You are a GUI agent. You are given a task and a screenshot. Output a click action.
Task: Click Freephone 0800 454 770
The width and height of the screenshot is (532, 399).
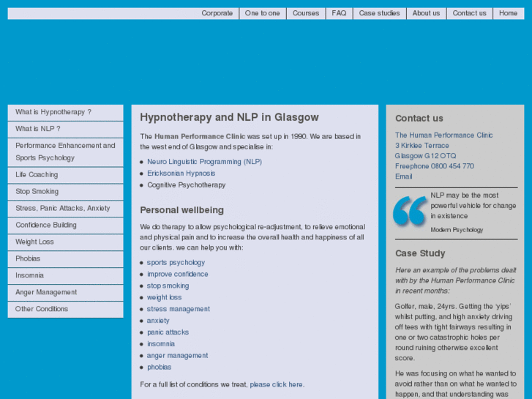[x=435, y=166]
